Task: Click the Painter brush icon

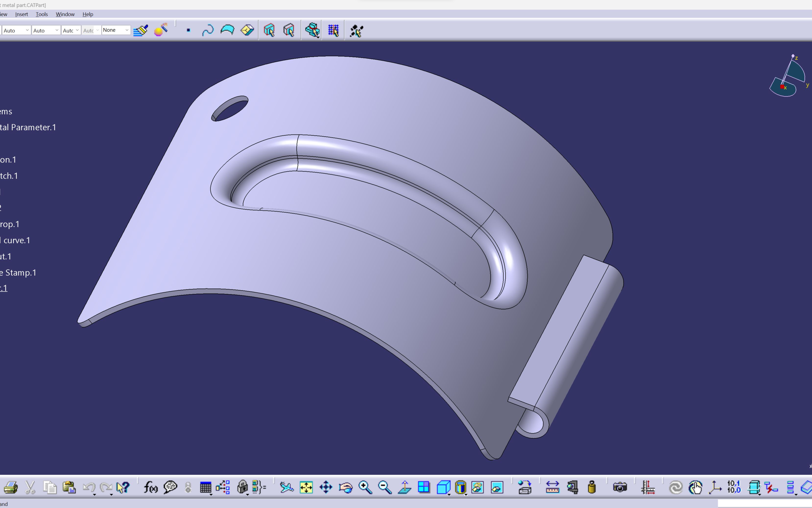Action: tap(141, 31)
